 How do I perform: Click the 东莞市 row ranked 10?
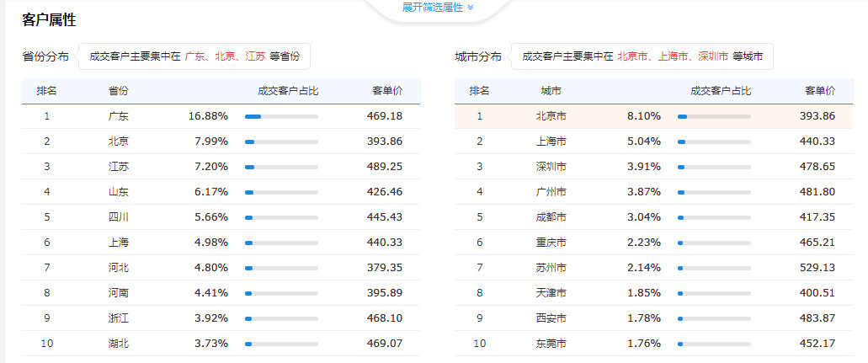653,344
